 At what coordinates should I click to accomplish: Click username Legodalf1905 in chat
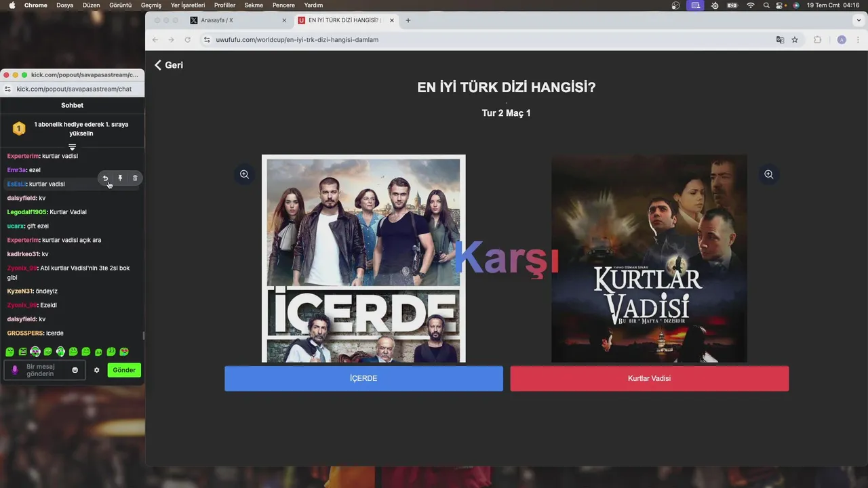26,212
